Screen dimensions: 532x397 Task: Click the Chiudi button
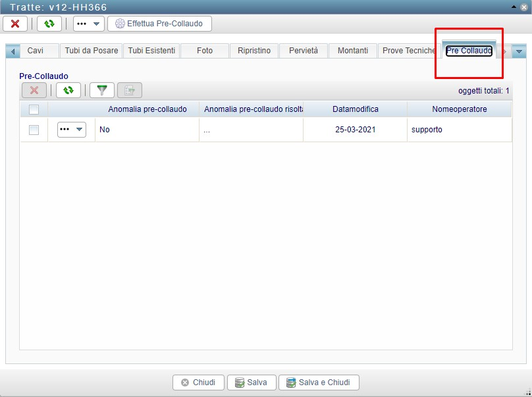(x=198, y=383)
